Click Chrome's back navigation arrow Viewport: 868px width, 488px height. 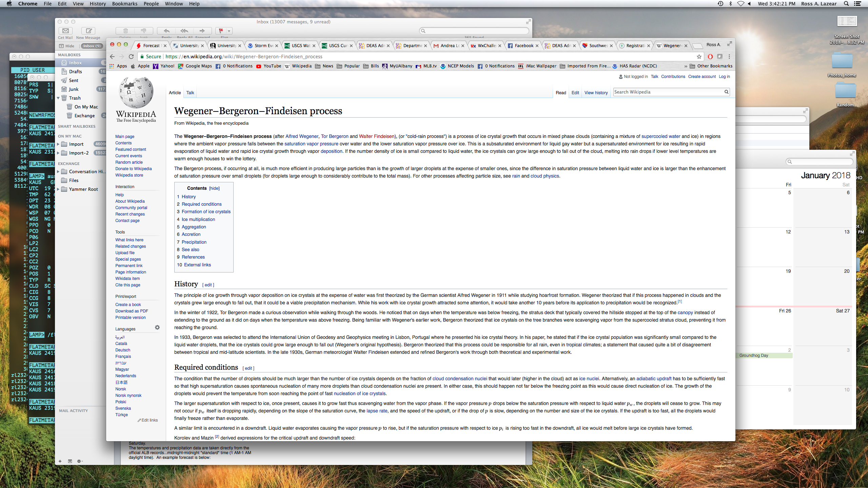[x=113, y=57]
